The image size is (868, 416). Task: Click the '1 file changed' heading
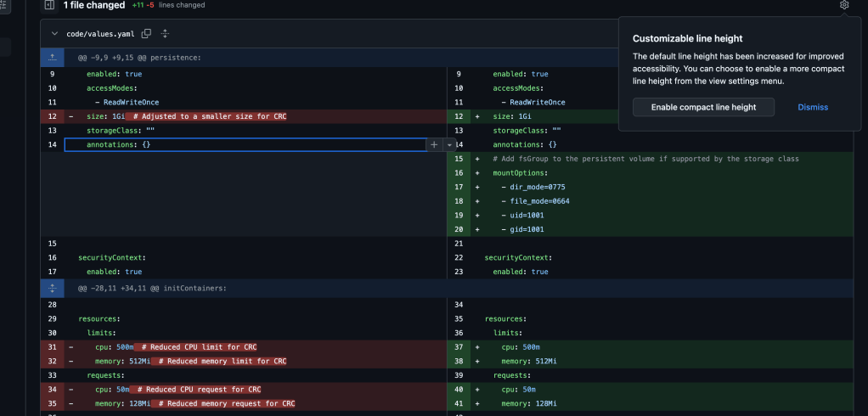point(94,5)
